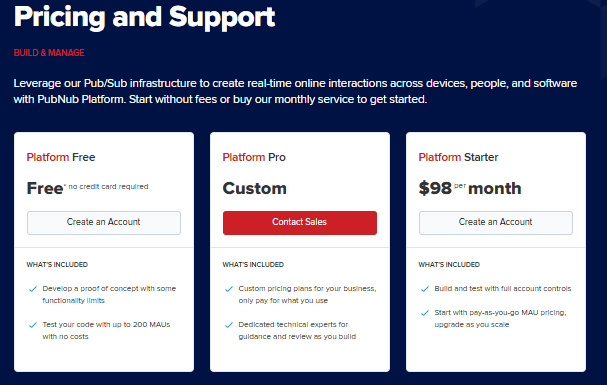Click checkmark beside pay-as-you-go MAU pricing

(425, 313)
